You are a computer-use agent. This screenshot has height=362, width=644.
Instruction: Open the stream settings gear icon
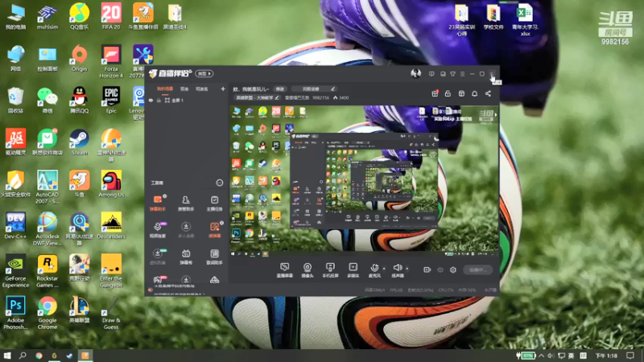point(453,269)
